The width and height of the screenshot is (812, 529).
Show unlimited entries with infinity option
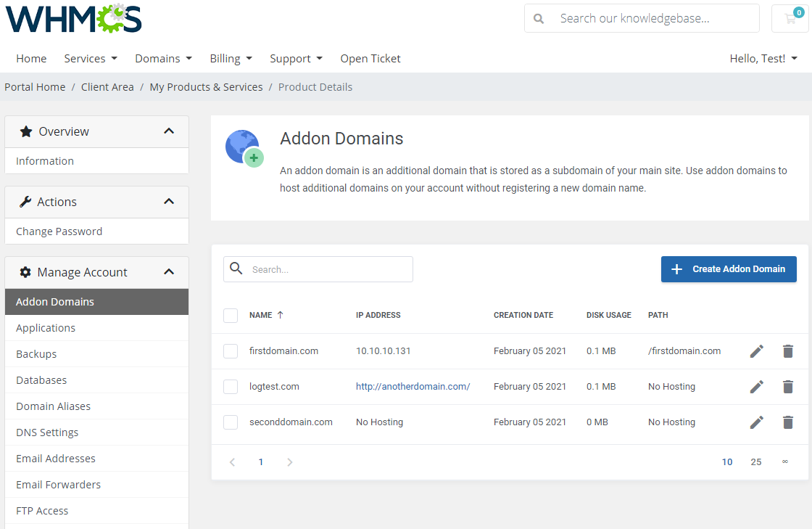785,462
